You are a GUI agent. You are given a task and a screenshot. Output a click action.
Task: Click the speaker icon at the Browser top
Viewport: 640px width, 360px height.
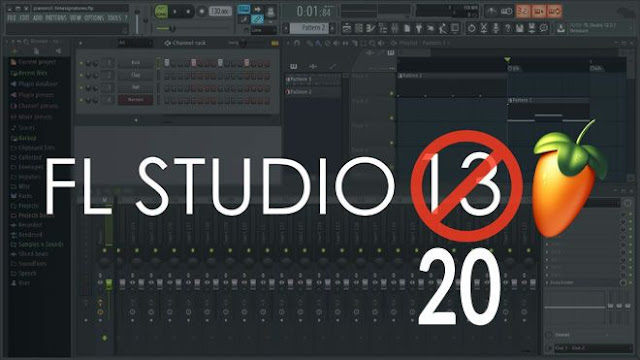(58, 51)
